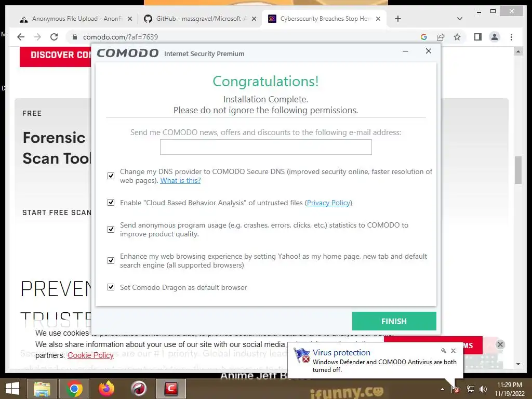
Task: Click the volume speaker tray icon
Action: tap(483, 389)
